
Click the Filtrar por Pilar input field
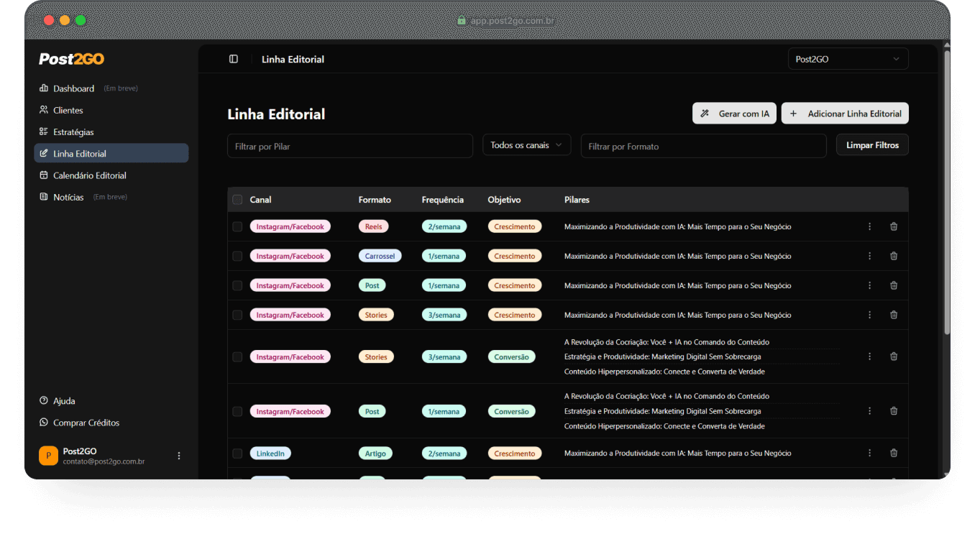tap(350, 146)
